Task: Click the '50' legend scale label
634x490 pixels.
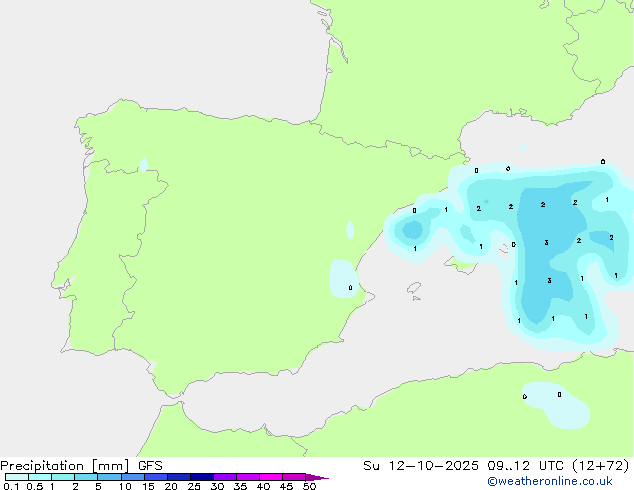Action: click(310, 486)
